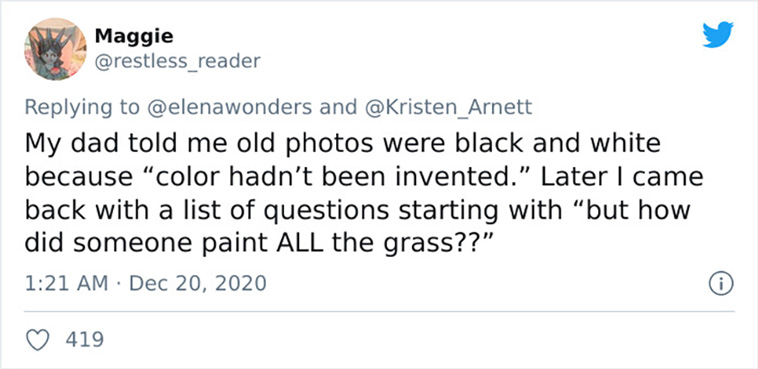Click the phrase 'Later I came'
The image size is (758, 369).
(622, 177)
